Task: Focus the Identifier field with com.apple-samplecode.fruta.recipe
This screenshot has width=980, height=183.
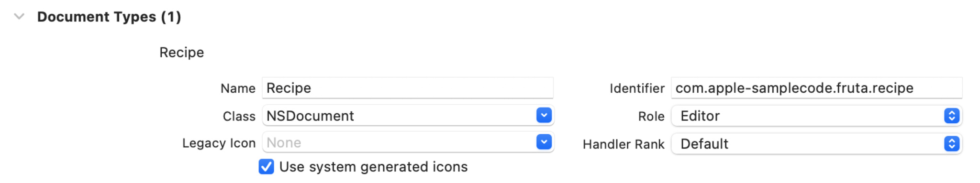Action: point(816,88)
